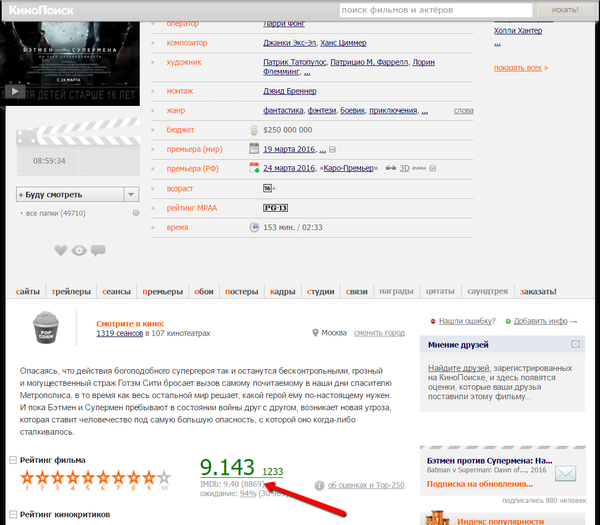This screenshot has height=525, width=600.
Task: Open the Дэвид Бреннер editor link
Action: coord(290,91)
